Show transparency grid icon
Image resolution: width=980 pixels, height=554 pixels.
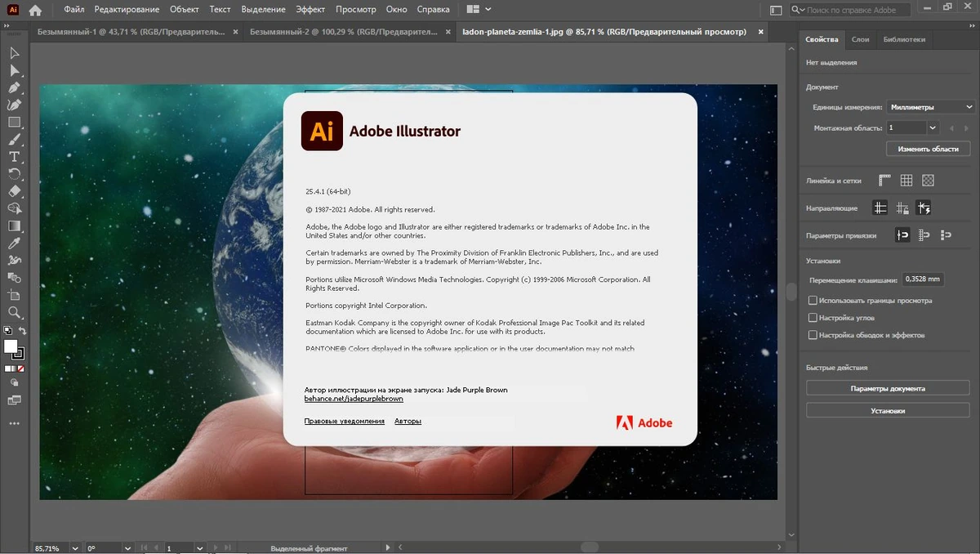click(928, 181)
